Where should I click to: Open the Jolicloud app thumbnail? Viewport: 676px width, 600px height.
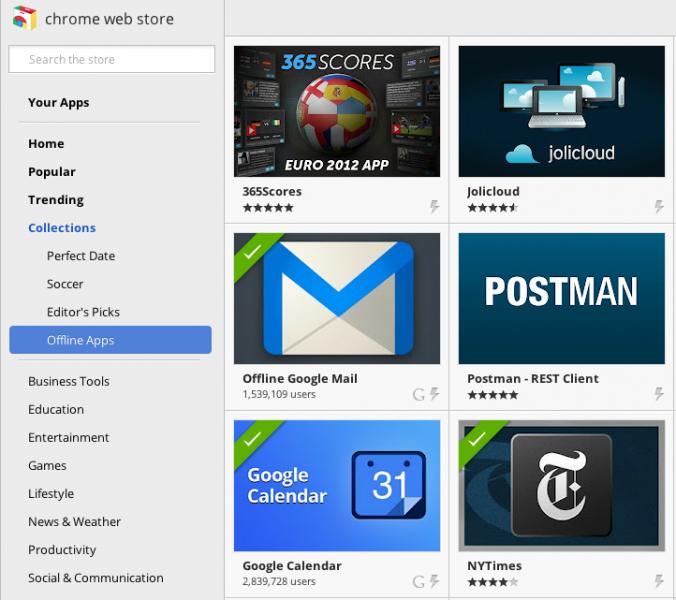click(561, 111)
